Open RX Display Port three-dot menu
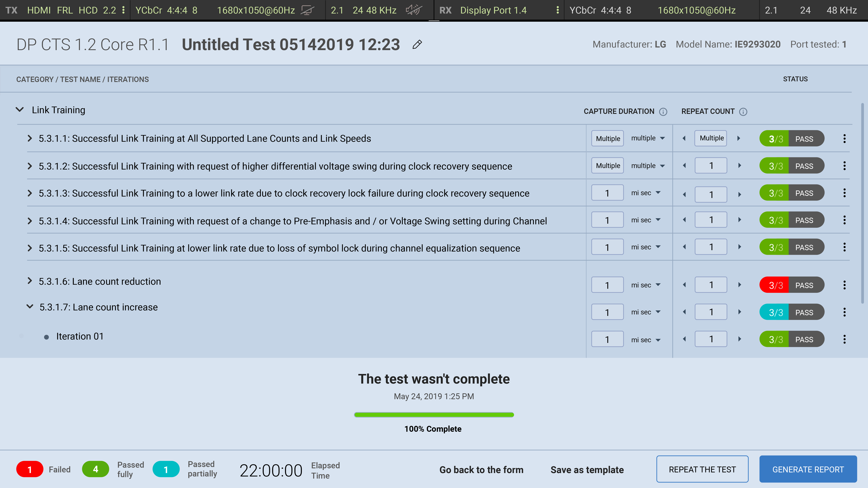 pyautogui.click(x=558, y=10)
